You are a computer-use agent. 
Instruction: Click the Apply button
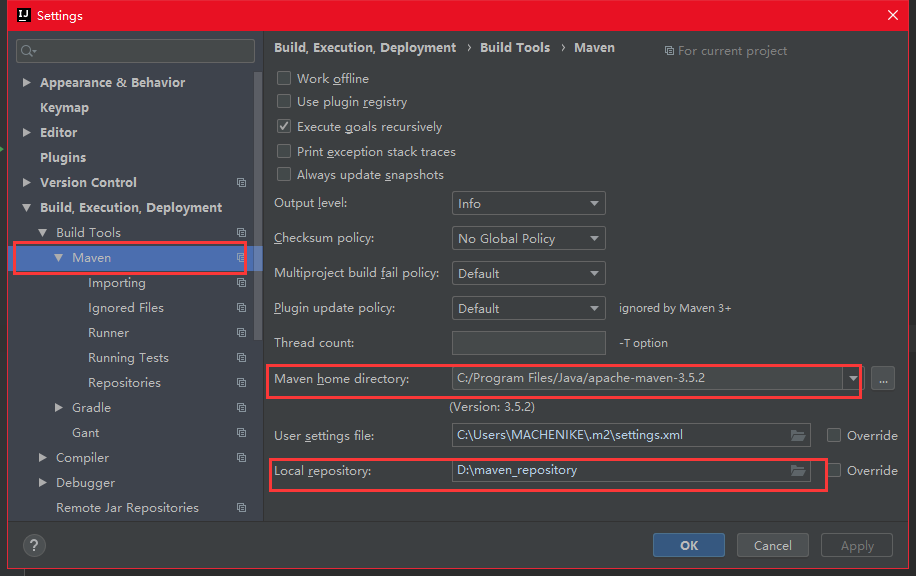pos(857,545)
